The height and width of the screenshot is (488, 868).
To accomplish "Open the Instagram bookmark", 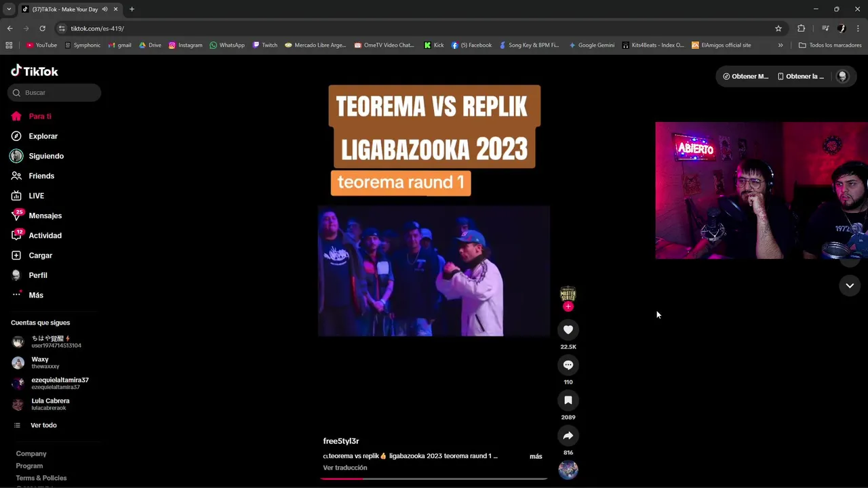I will [185, 45].
